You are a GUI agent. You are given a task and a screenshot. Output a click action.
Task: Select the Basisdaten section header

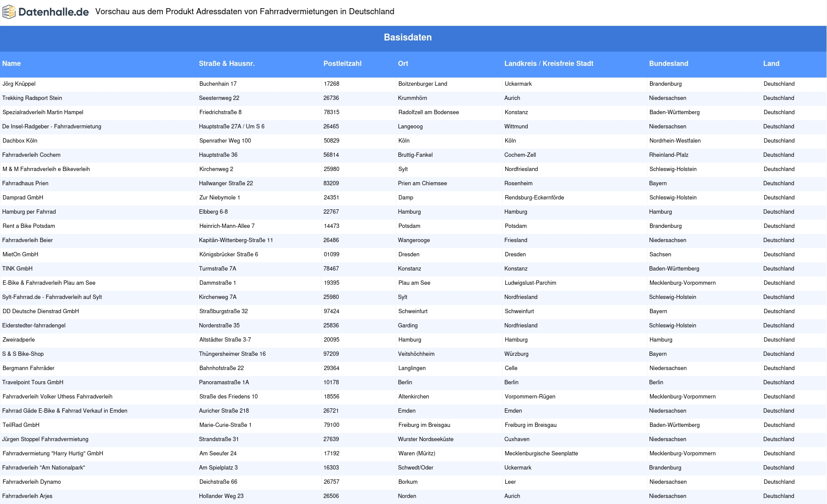(x=407, y=37)
